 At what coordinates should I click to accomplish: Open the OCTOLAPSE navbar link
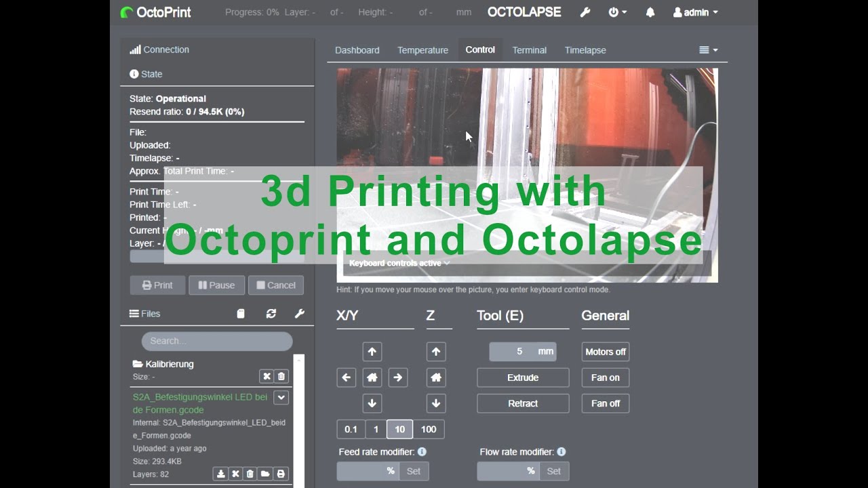point(524,12)
